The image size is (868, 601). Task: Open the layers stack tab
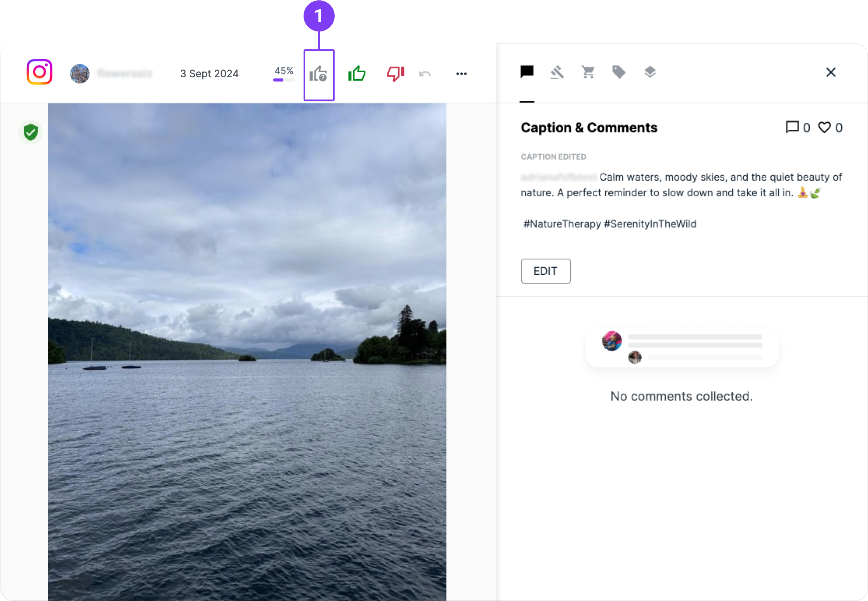[650, 72]
